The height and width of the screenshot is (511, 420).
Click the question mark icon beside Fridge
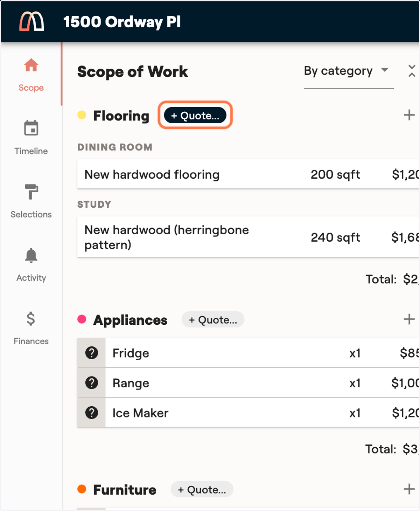click(x=92, y=353)
